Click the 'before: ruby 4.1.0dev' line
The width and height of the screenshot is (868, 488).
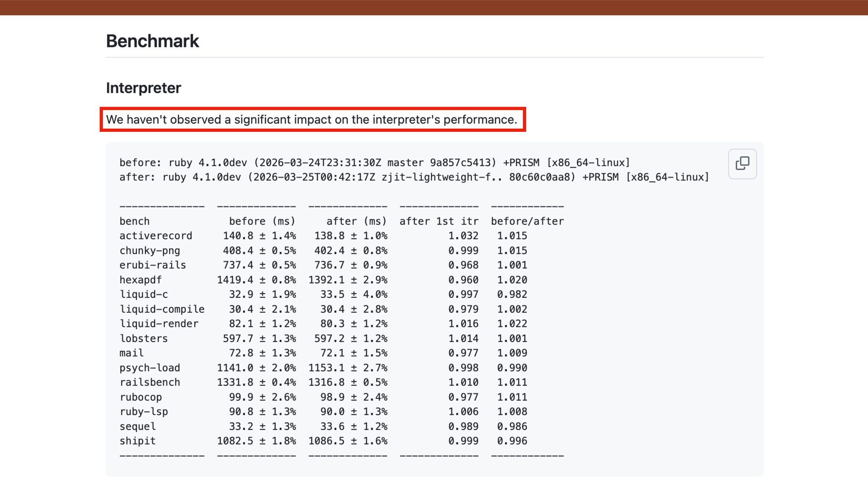[374, 163]
